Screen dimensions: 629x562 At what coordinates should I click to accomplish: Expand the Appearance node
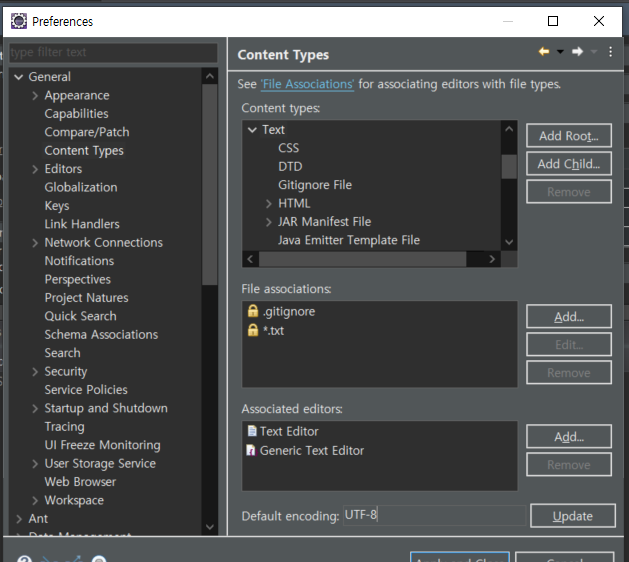[x=35, y=95]
